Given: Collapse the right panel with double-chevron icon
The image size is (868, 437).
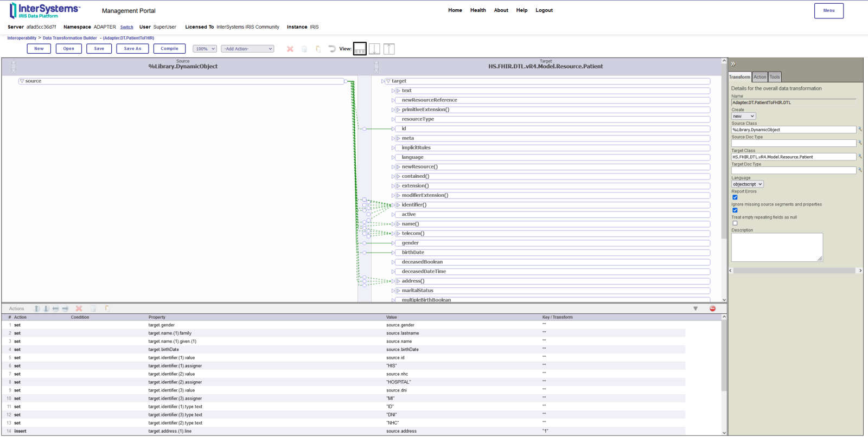Looking at the screenshot, I should pyautogui.click(x=733, y=64).
